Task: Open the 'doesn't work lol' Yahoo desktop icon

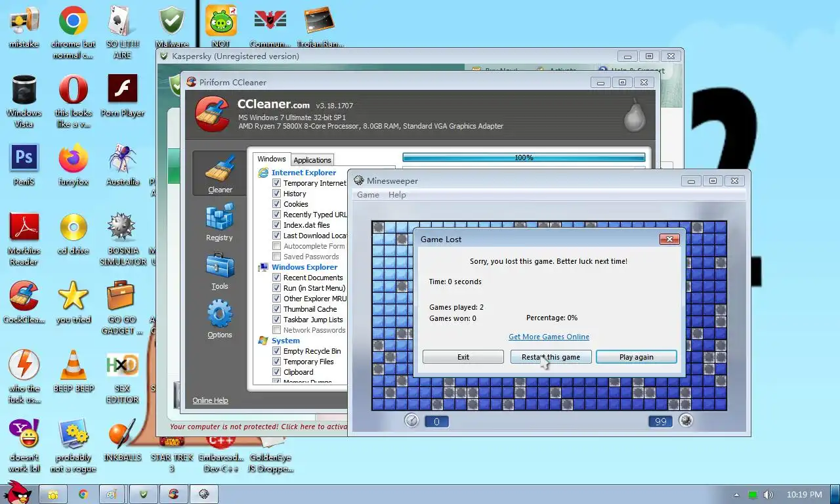Action: coord(24,446)
